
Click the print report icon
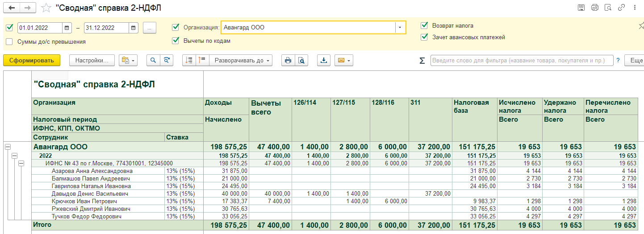(288, 61)
